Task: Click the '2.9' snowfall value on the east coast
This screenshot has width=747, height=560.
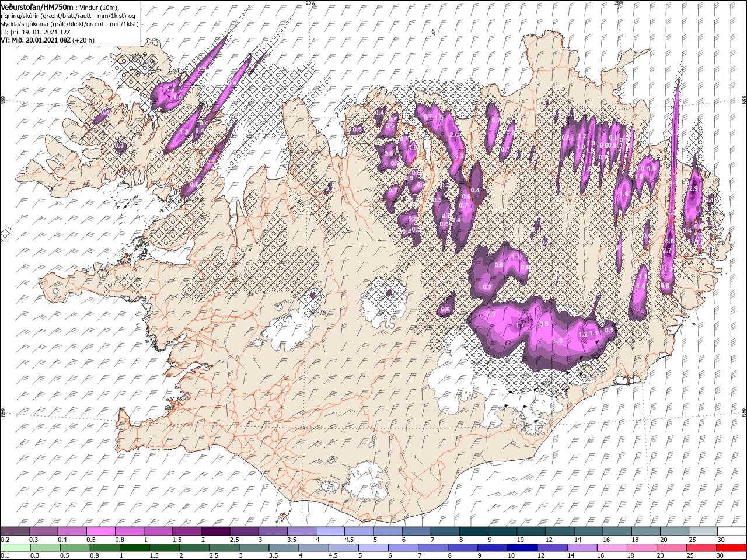Action: pos(694,189)
